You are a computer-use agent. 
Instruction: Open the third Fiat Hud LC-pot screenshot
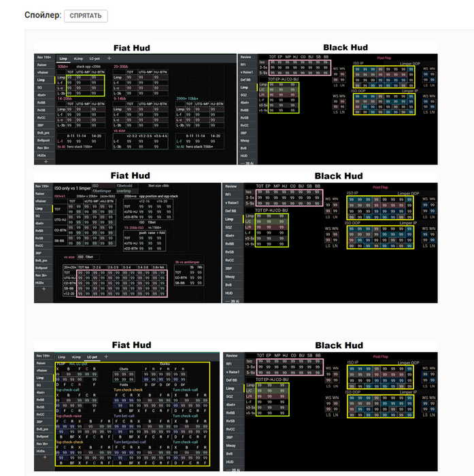click(126, 411)
